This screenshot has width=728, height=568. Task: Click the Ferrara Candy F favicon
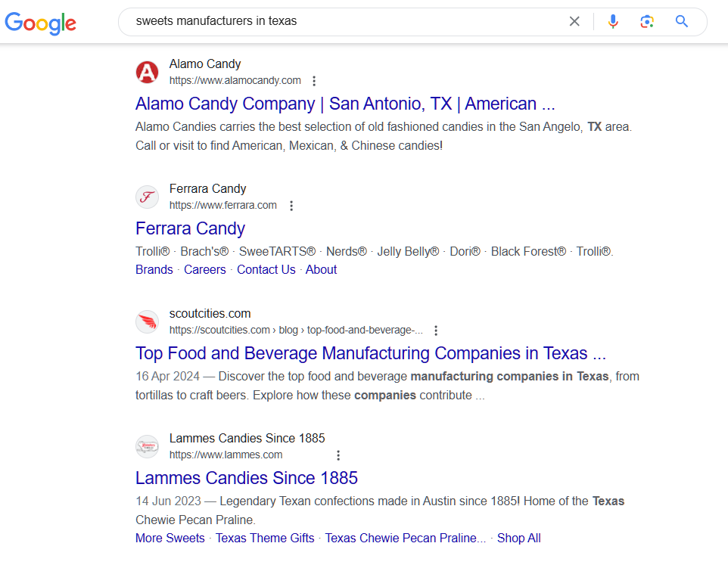pyautogui.click(x=147, y=197)
